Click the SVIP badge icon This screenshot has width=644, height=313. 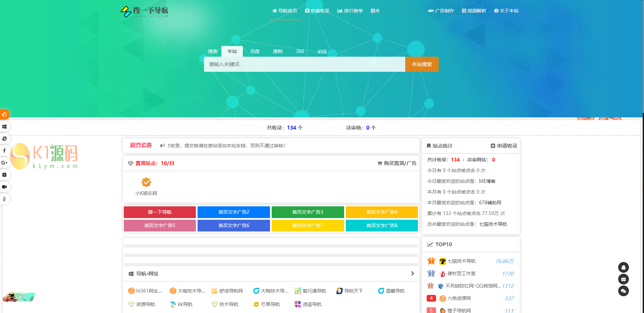(x=19, y=297)
